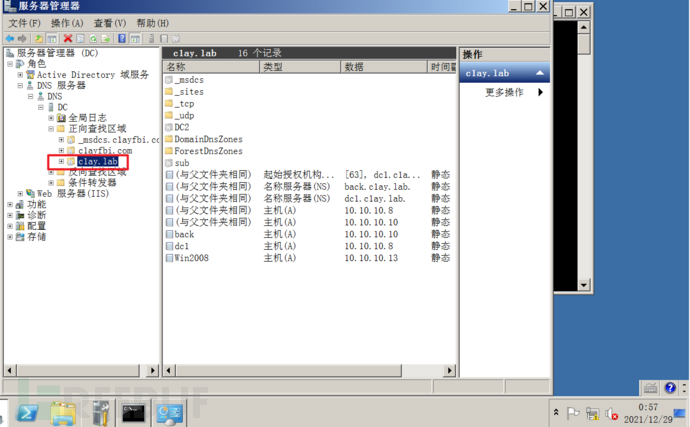Expand the 诊断 (Diagnostics) node
The height and width of the screenshot is (427, 690).
click(10, 215)
